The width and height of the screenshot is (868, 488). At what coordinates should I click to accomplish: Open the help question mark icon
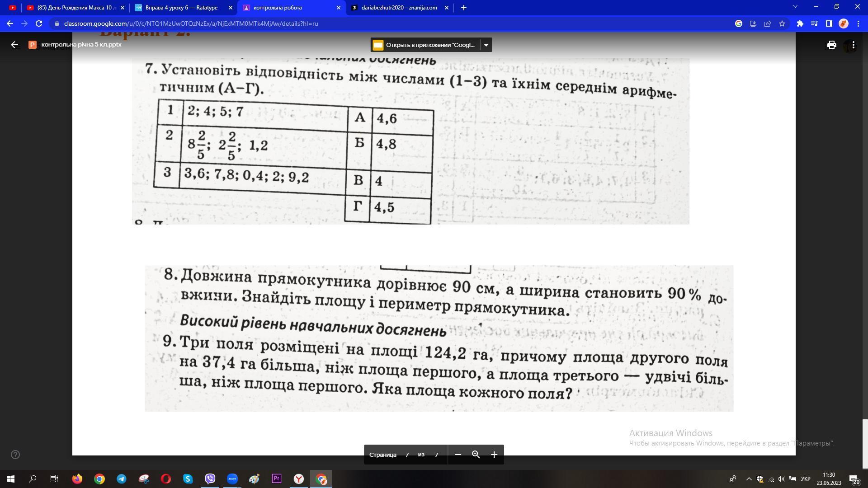tap(15, 455)
